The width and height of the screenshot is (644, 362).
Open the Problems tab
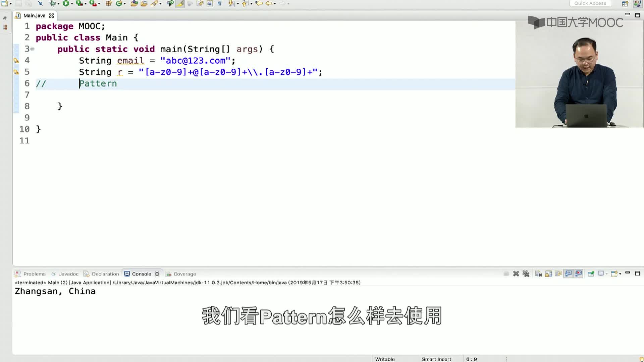tap(31, 274)
